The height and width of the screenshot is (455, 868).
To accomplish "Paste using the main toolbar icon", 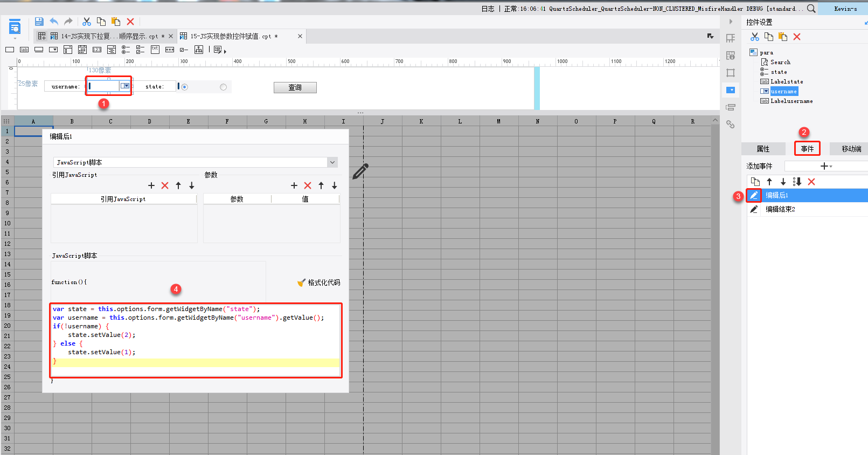I will click(x=116, y=22).
